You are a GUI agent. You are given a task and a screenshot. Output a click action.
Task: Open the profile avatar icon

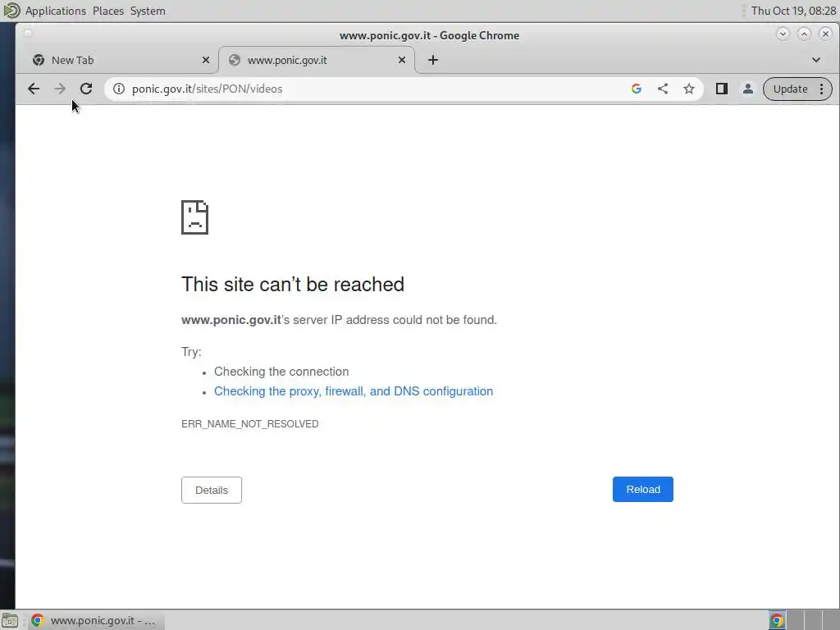click(x=748, y=89)
